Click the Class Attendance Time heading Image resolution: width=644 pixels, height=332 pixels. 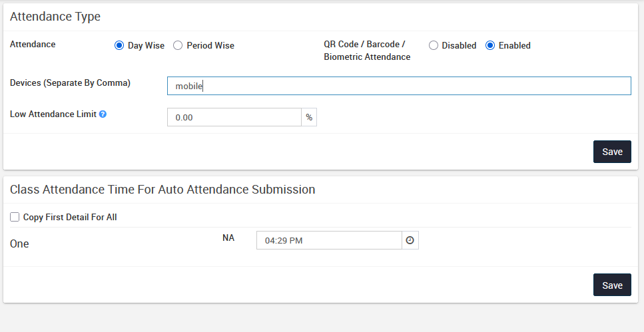(162, 190)
